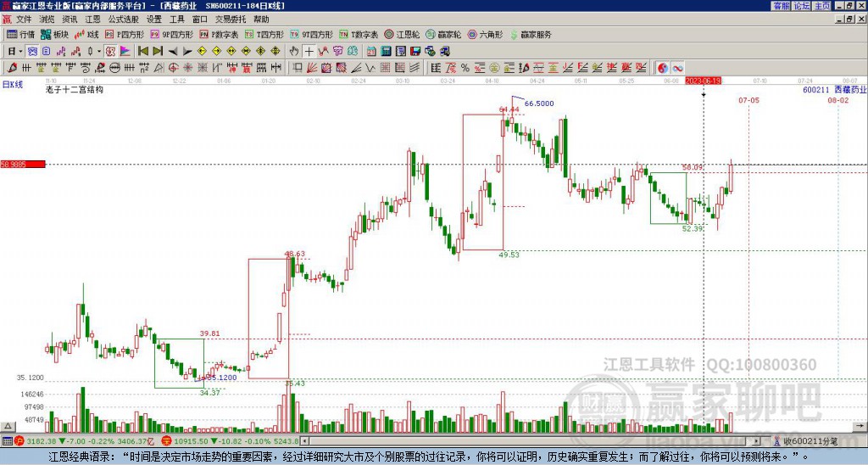Click the 07-05 date projection marker

[x=748, y=100]
